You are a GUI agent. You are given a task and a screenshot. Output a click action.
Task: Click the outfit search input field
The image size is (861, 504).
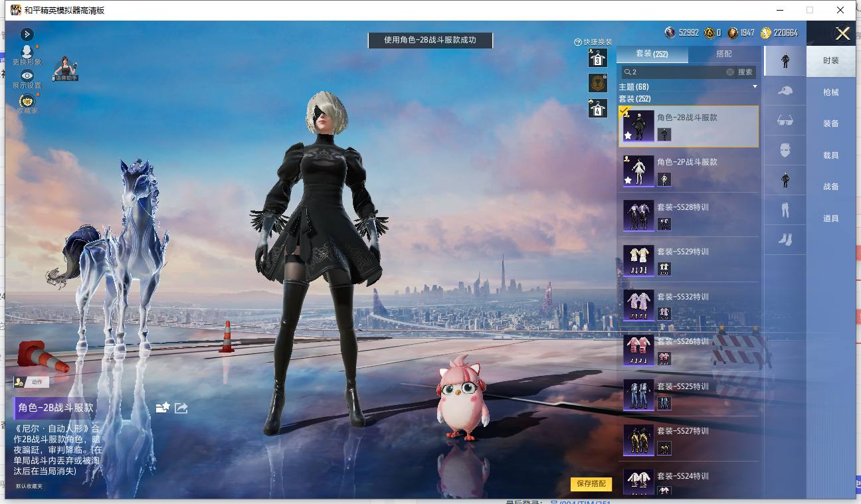click(677, 72)
